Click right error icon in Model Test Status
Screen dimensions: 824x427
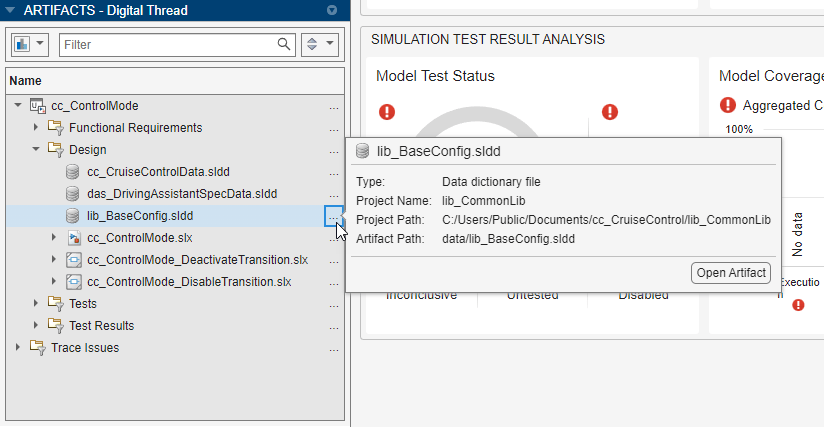click(610, 112)
